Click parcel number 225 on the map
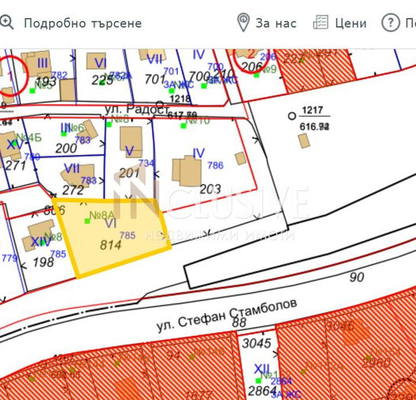416x400 pixels. click(x=102, y=80)
